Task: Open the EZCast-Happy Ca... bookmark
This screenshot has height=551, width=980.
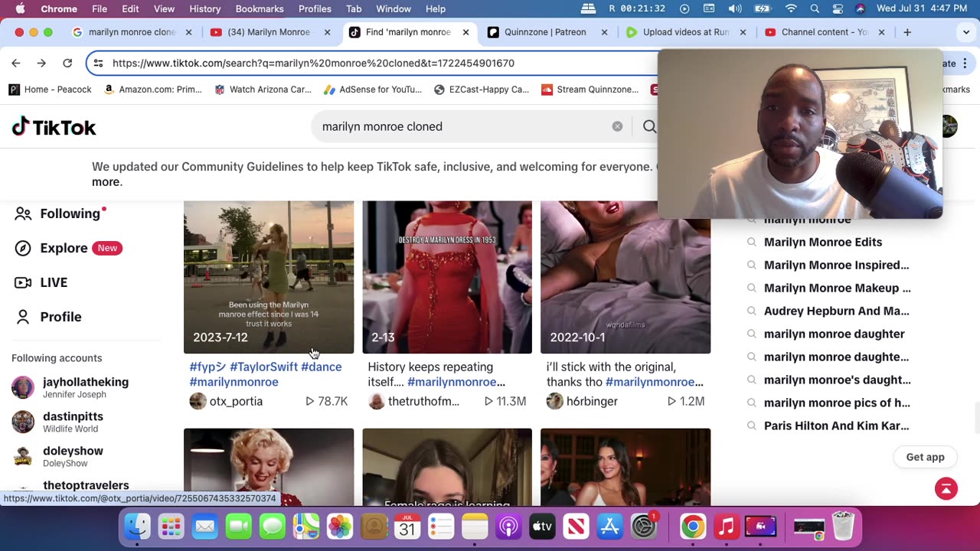Action: pos(482,90)
